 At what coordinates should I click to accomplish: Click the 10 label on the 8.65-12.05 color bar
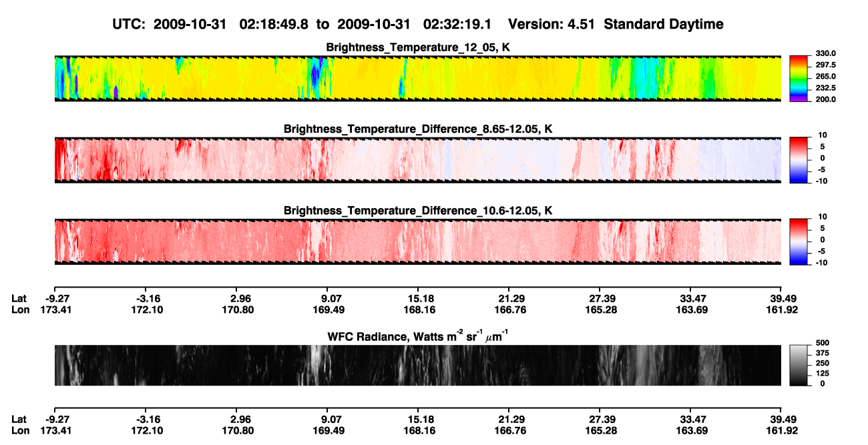point(824,135)
